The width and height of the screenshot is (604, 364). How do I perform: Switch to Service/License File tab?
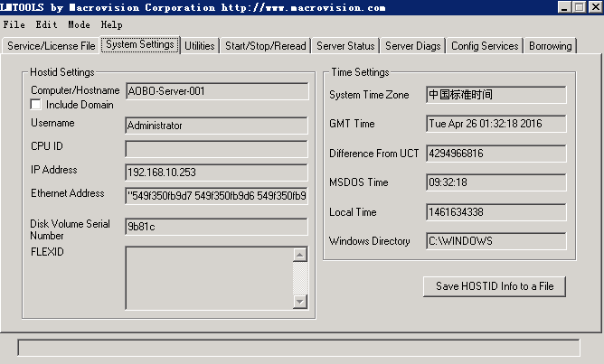pyautogui.click(x=52, y=46)
